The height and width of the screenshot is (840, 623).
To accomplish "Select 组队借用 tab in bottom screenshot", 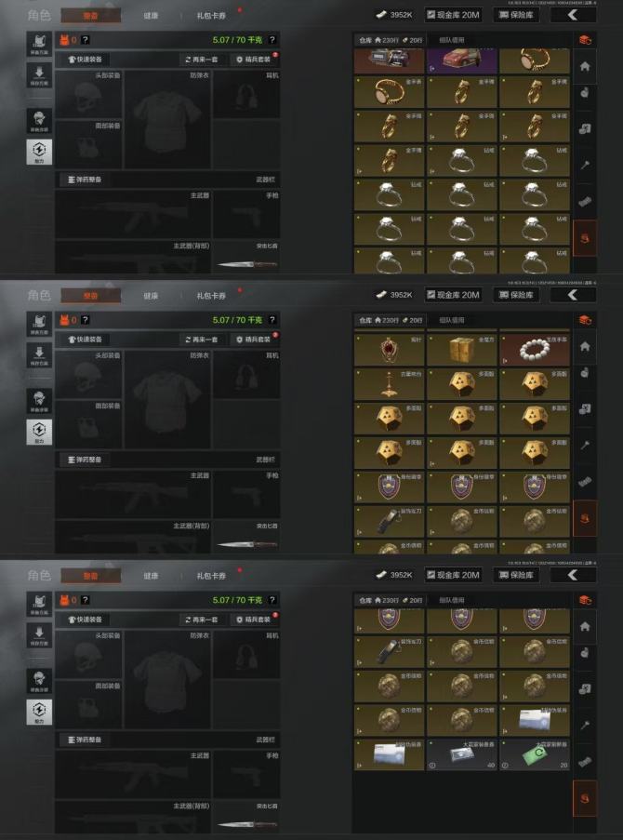I will 452,600.
